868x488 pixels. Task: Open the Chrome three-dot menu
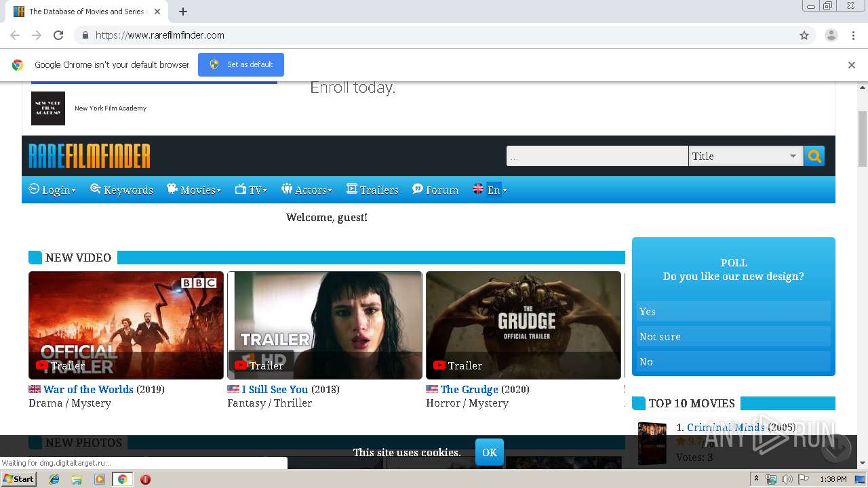click(853, 35)
